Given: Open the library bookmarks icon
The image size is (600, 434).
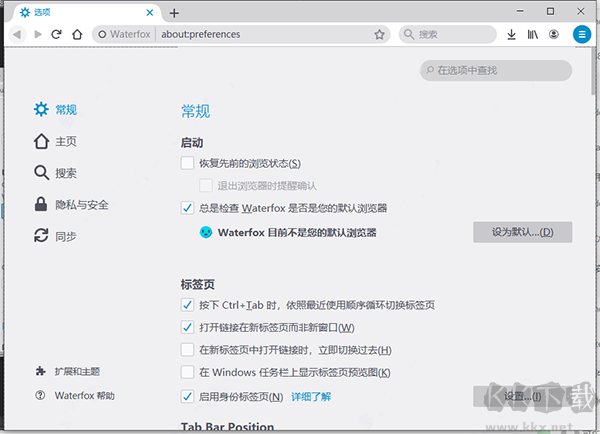Looking at the screenshot, I should [x=533, y=34].
